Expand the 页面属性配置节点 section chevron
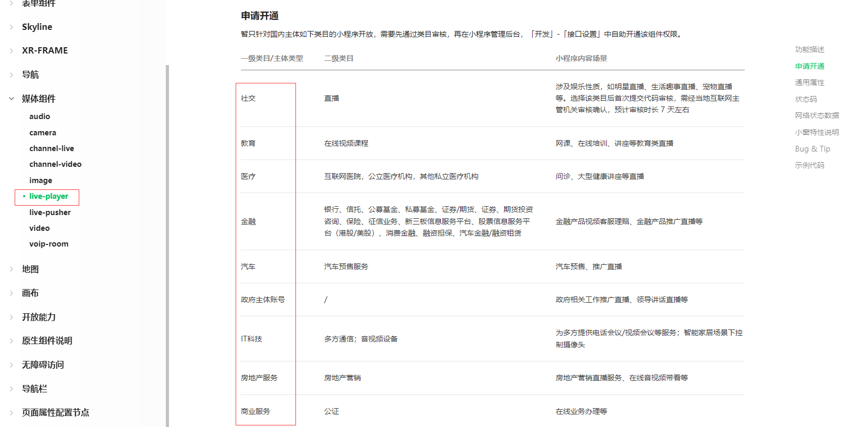Screen dimensions: 868x427 [12, 413]
